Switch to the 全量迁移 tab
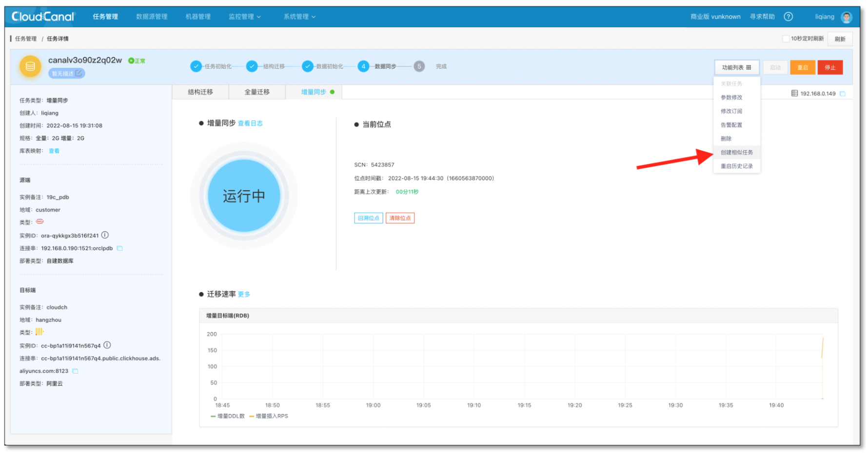The image size is (868, 455). (x=257, y=92)
